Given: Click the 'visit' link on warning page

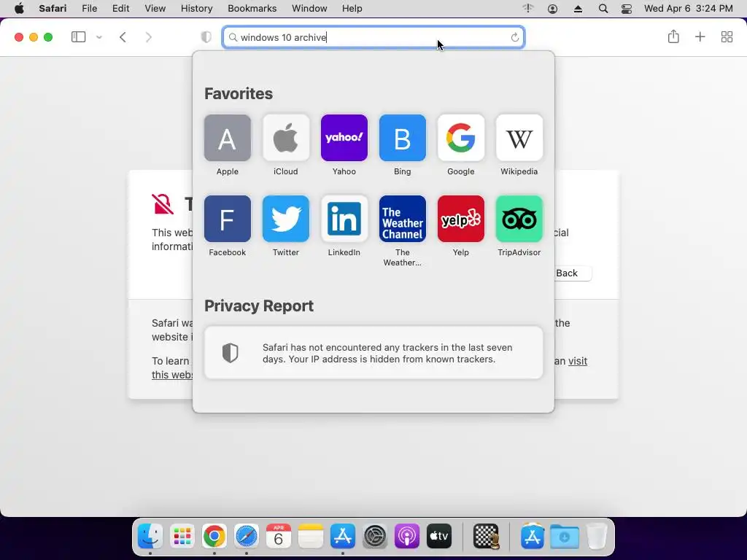Looking at the screenshot, I should pos(578,361).
